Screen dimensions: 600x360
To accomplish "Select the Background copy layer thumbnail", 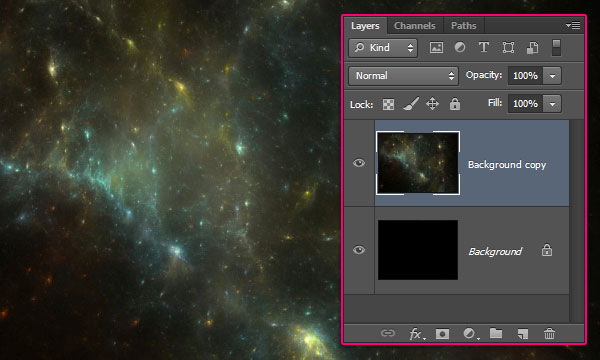I will [418, 163].
